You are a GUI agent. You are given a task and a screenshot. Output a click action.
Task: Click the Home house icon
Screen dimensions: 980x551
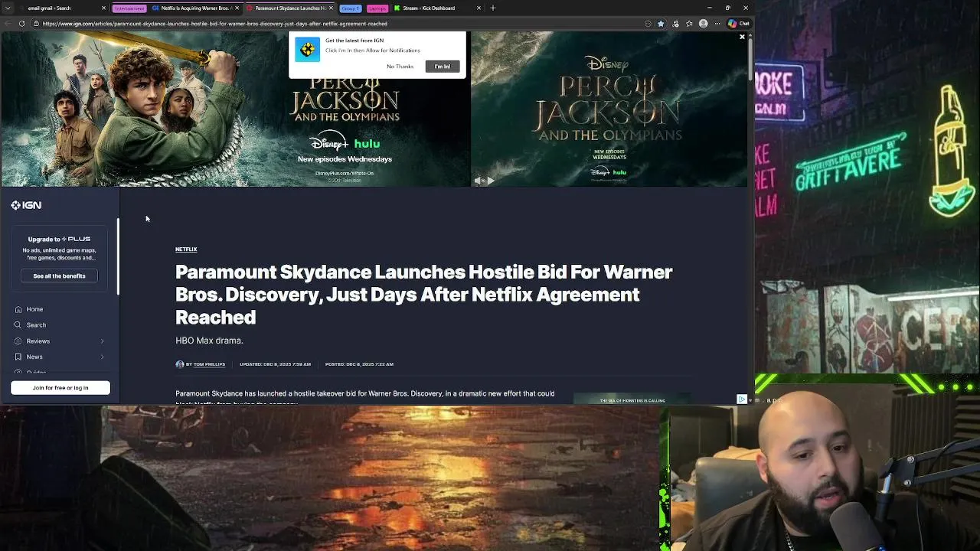coord(18,309)
